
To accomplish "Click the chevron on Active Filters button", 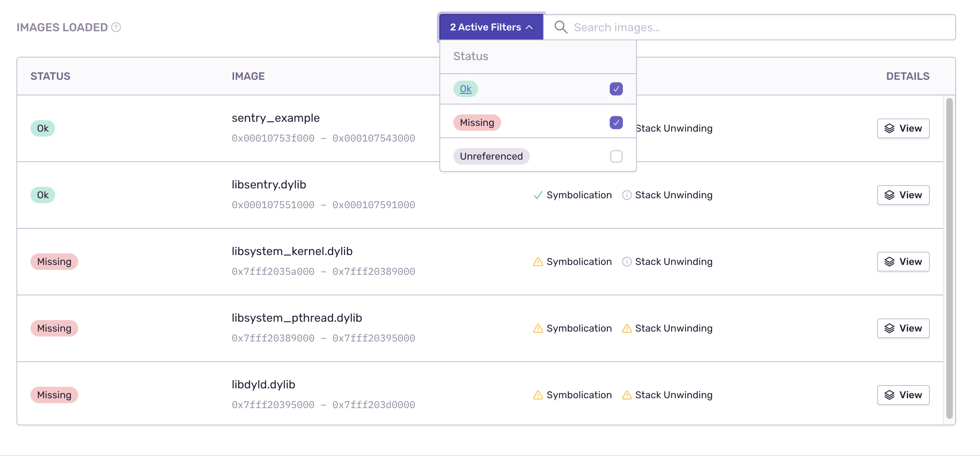I will (529, 27).
